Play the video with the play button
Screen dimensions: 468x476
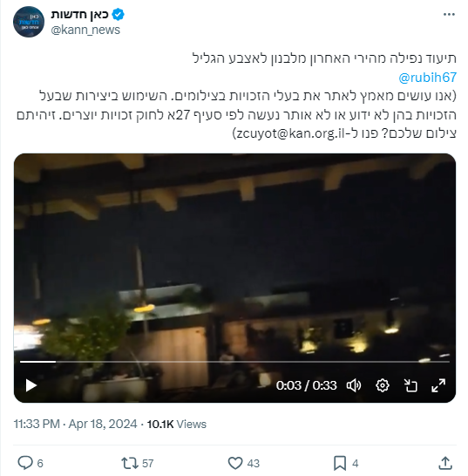point(31,385)
